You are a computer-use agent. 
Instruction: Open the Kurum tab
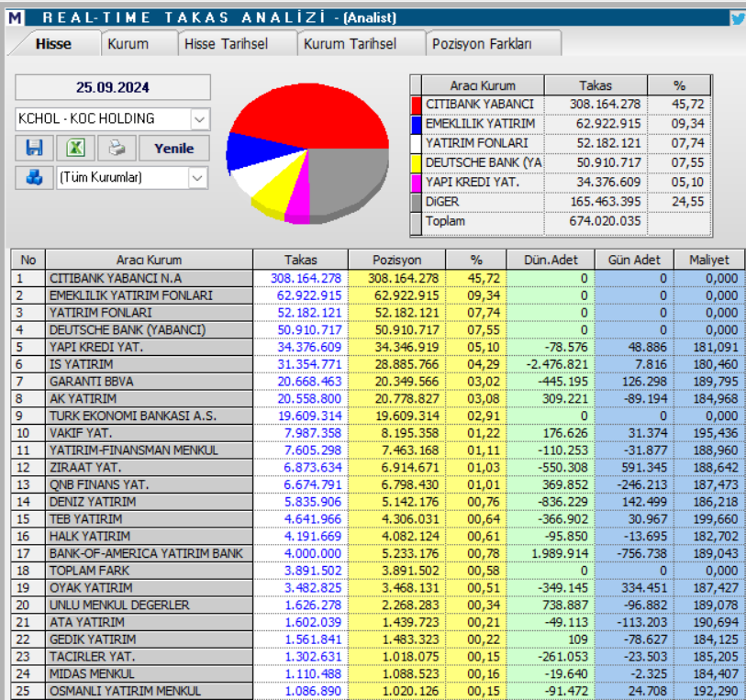(128, 44)
